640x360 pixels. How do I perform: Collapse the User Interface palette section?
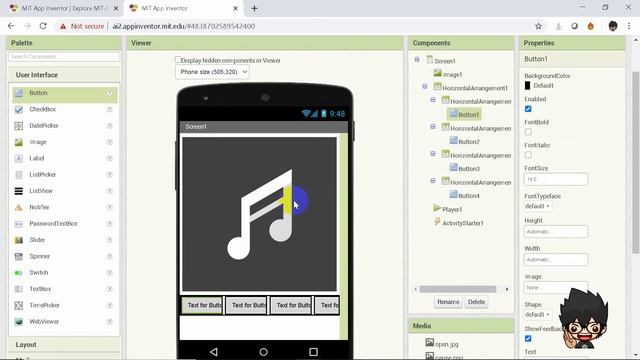click(x=64, y=75)
